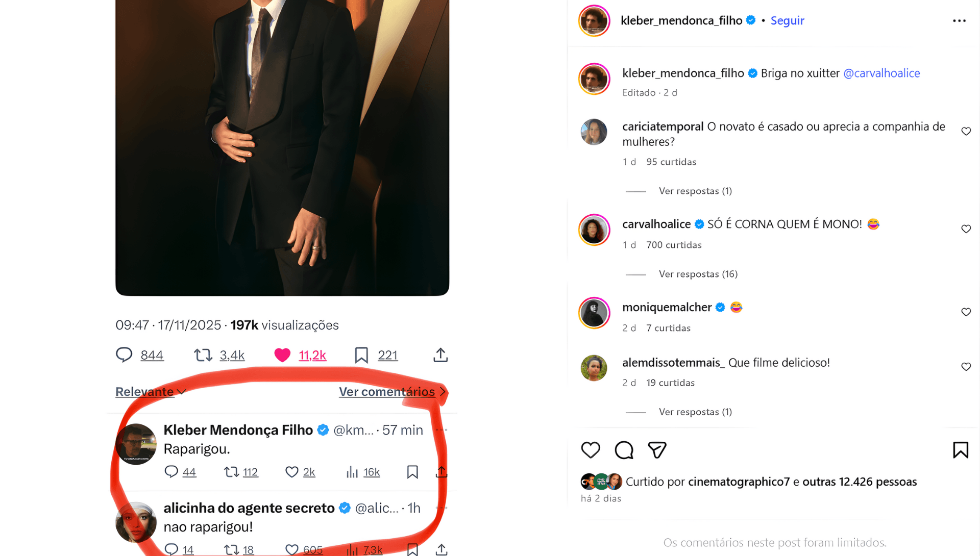Share the post via the paper plane icon

657,450
